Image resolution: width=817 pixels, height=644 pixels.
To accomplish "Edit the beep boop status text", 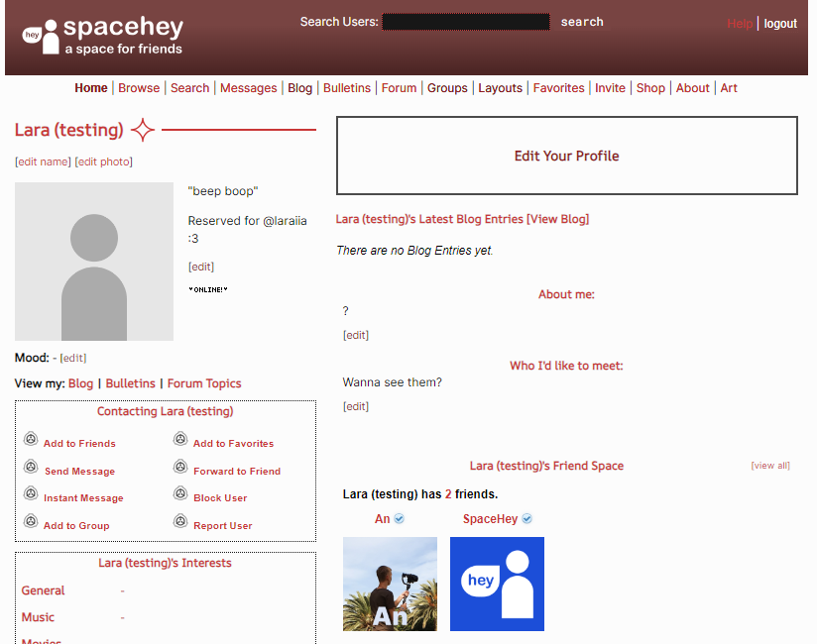I will [x=201, y=268].
